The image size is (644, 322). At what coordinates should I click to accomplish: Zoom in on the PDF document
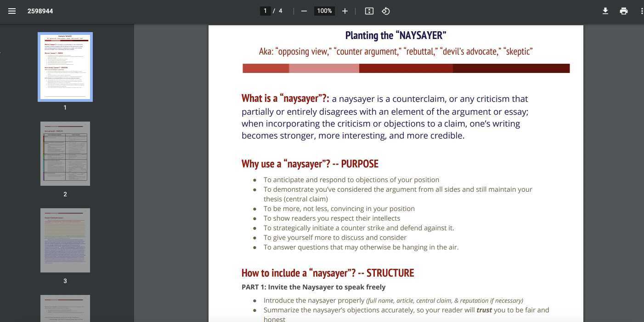click(345, 11)
